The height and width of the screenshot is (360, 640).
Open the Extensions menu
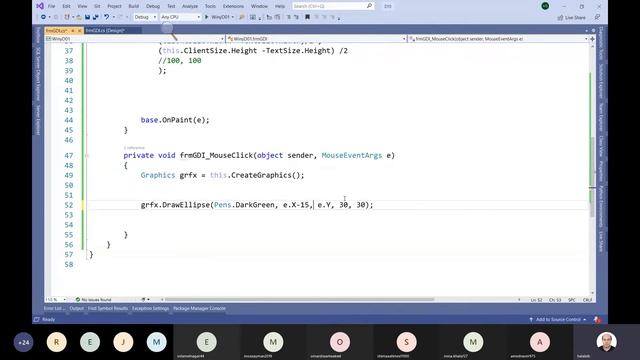tap(233, 7)
